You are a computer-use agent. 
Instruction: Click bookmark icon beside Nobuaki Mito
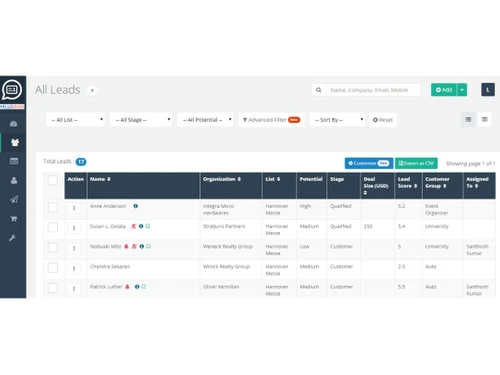tap(148, 246)
